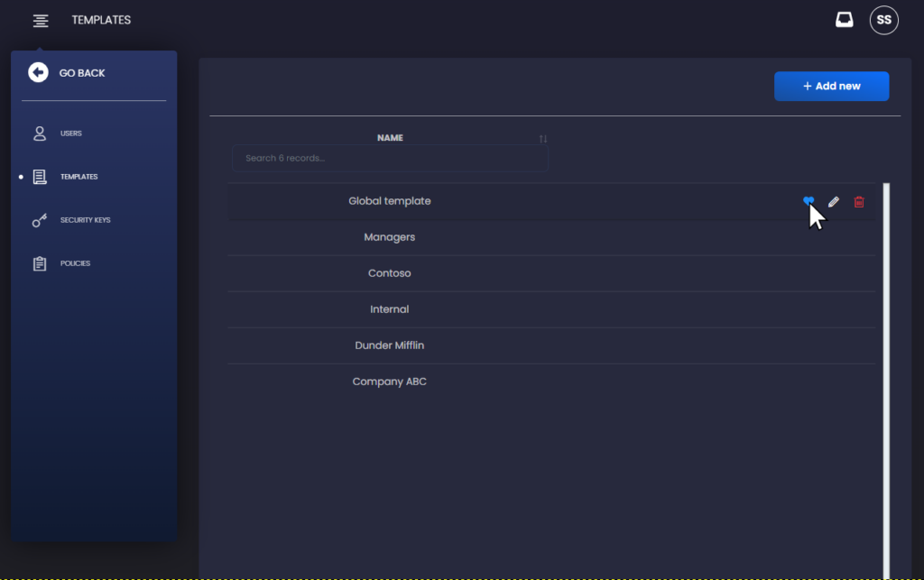Image resolution: width=924 pixels, height=580 pixels.
Task: Select the Dunder Mifflin template
Action: point(551,345)
